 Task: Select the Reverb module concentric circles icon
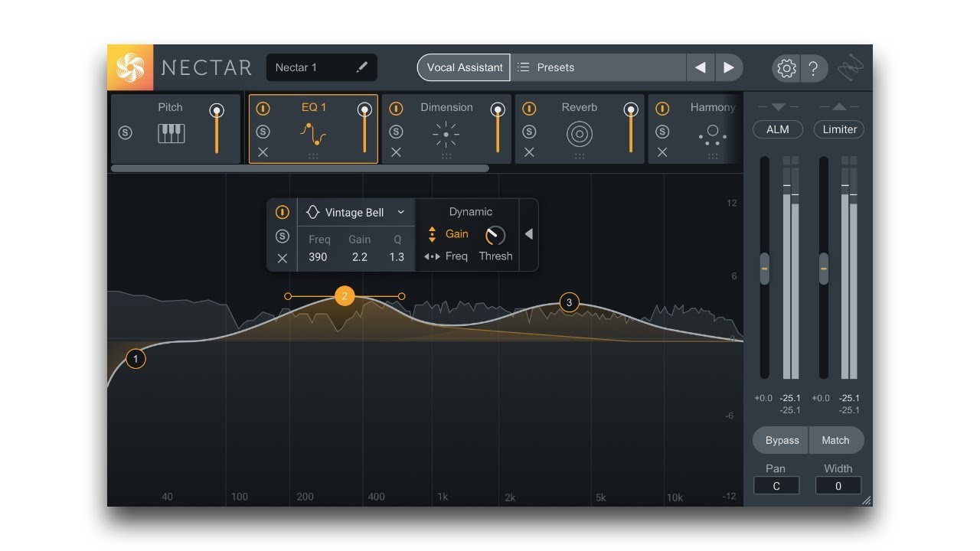click(x=580, y=133)
